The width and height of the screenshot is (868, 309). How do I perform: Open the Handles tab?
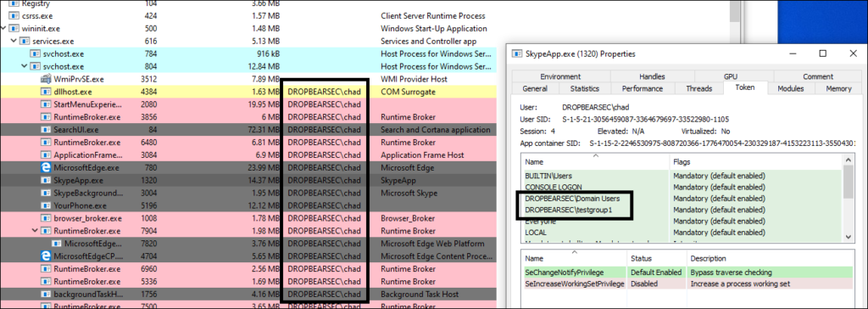[x=652, y=76]
